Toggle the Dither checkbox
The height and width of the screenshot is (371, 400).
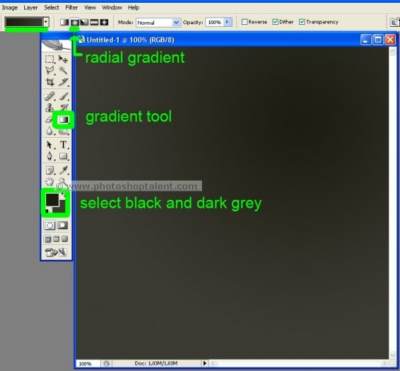(x=275, y=22)
